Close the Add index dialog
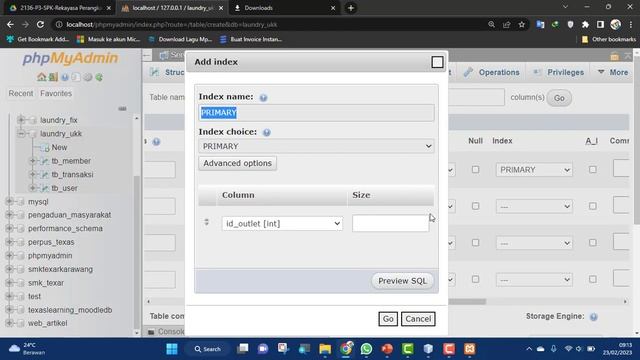The height and width of the screenshot is (360, 640). 437,62
